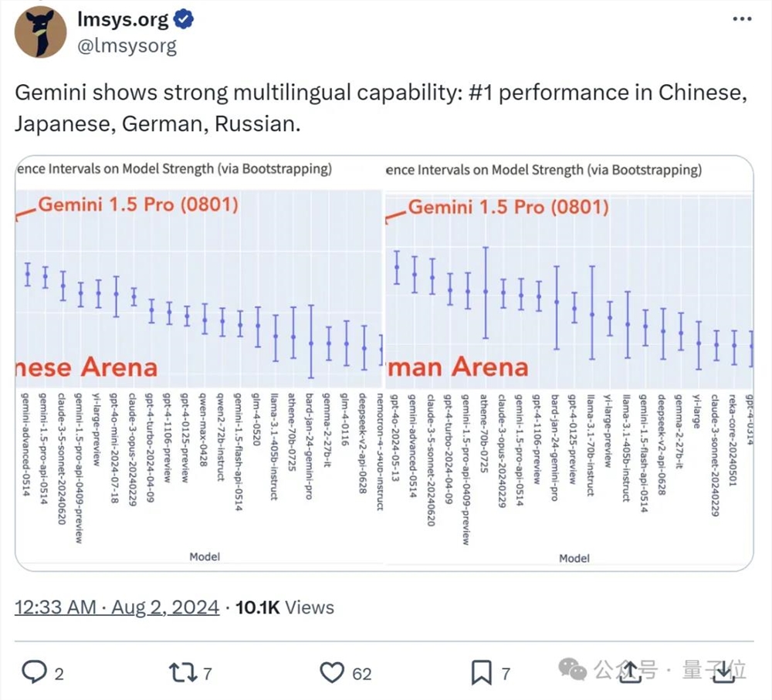Screen dimensions: 772x700
Task: Open the share options via upload arrow icon
Action: click(x=631, y=673)
